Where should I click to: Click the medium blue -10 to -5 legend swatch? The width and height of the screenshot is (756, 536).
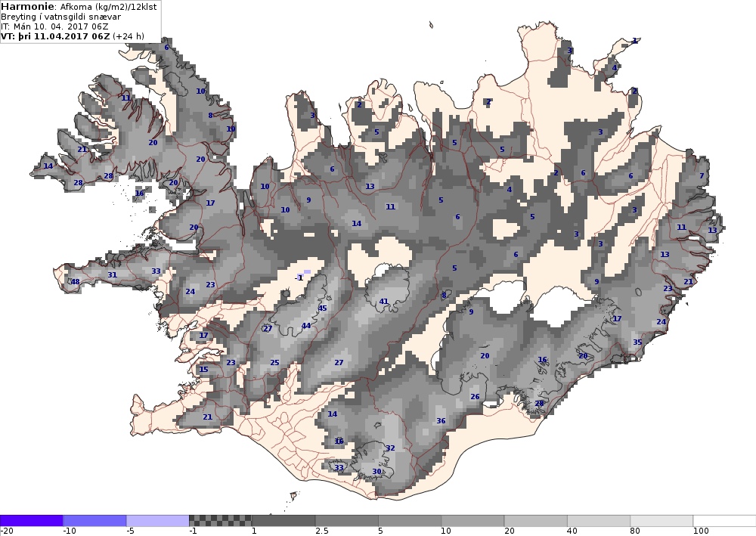tap(94, 521)
